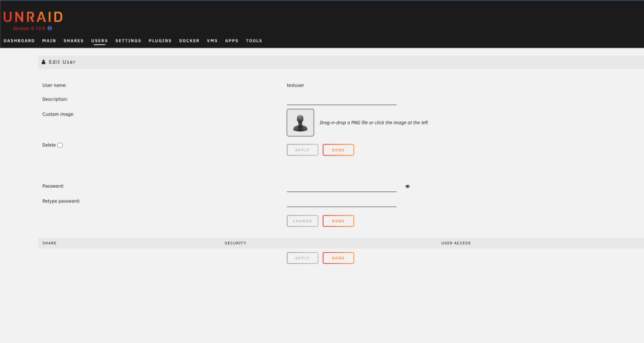The height and width of the screenshot is (343, 644).
Task: Click into the Description field
Action: click(342, 100)
